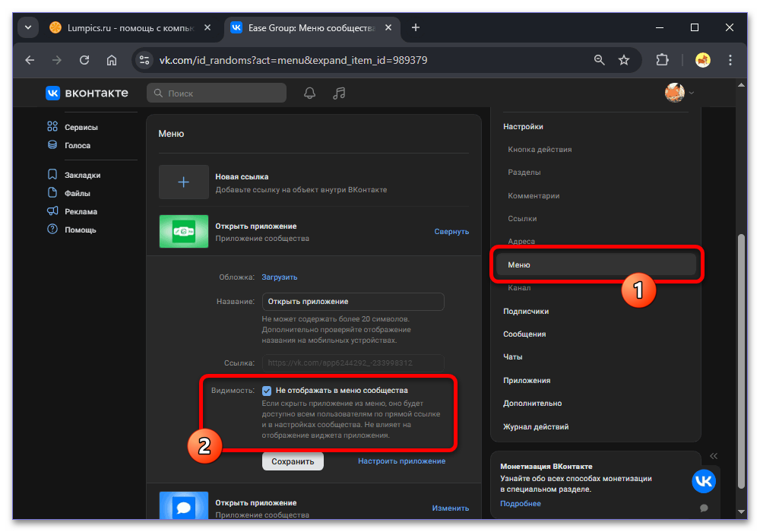
Task: Collapse side panel with double-chevron icon
Action: tap(714, 456)
